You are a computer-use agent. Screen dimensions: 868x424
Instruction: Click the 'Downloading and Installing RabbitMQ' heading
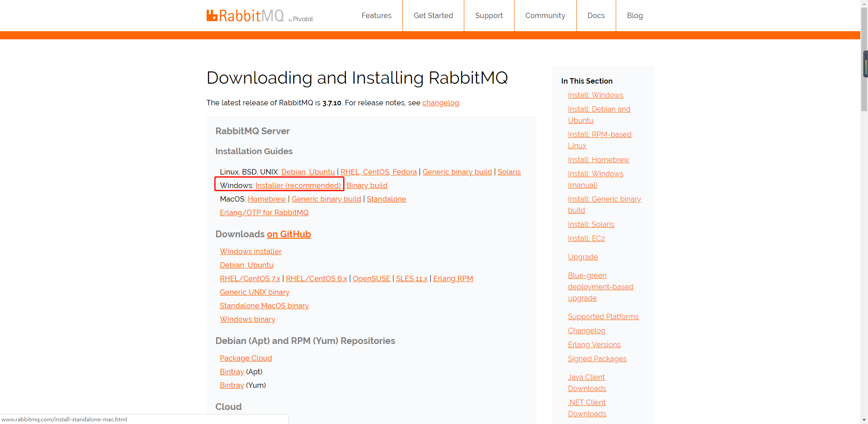click(x=357, y=78)
